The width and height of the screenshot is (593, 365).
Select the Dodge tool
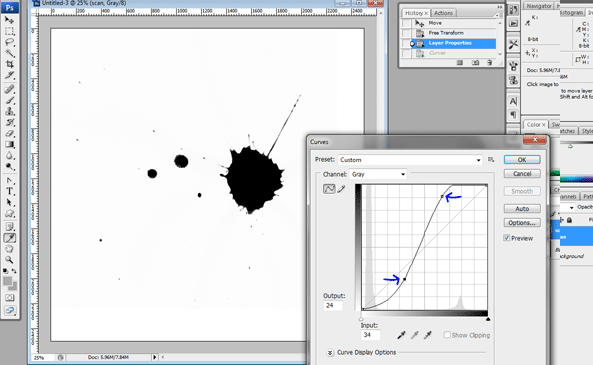coord(9,166)
